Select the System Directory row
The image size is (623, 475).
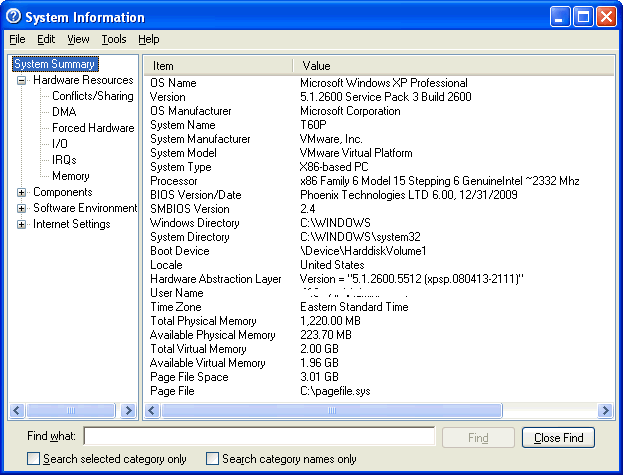pos(379,237)
